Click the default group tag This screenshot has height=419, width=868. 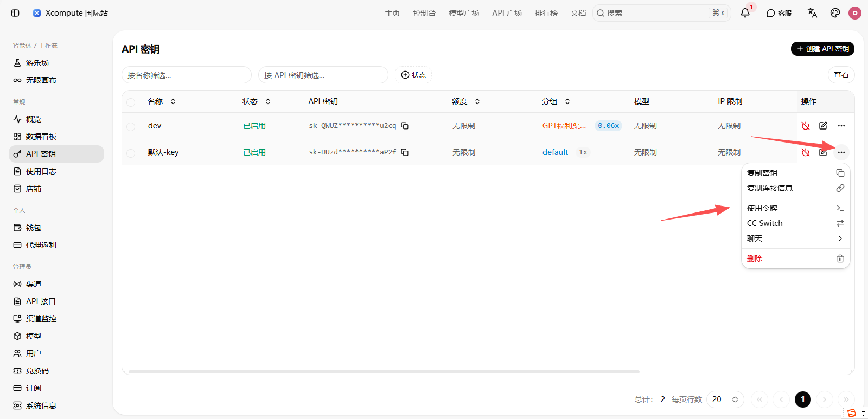tap(556, 152)
